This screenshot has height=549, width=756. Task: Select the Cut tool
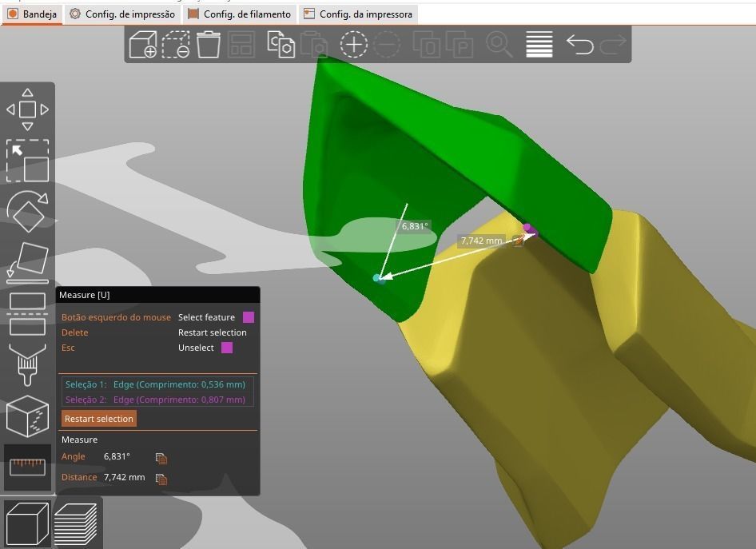[27, 314]
